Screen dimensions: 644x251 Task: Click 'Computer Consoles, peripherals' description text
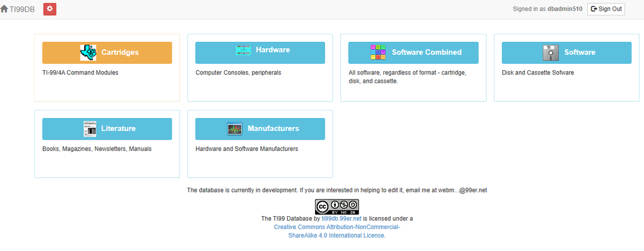[238, 72]
